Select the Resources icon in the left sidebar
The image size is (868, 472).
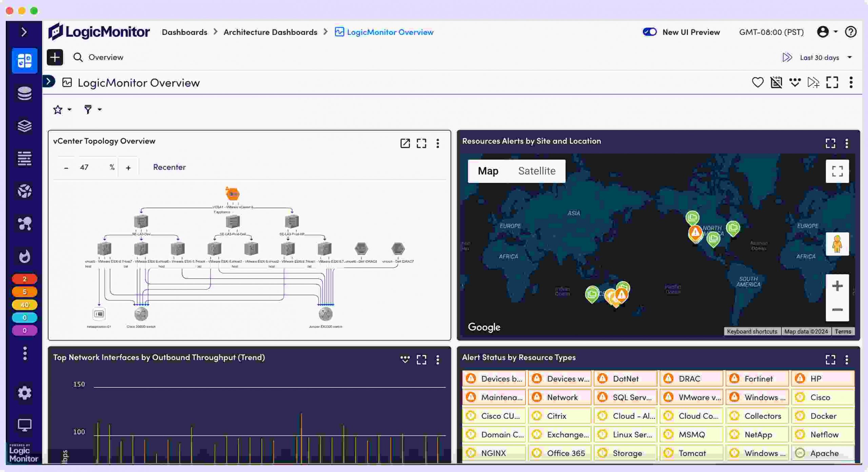coord(24,94)
